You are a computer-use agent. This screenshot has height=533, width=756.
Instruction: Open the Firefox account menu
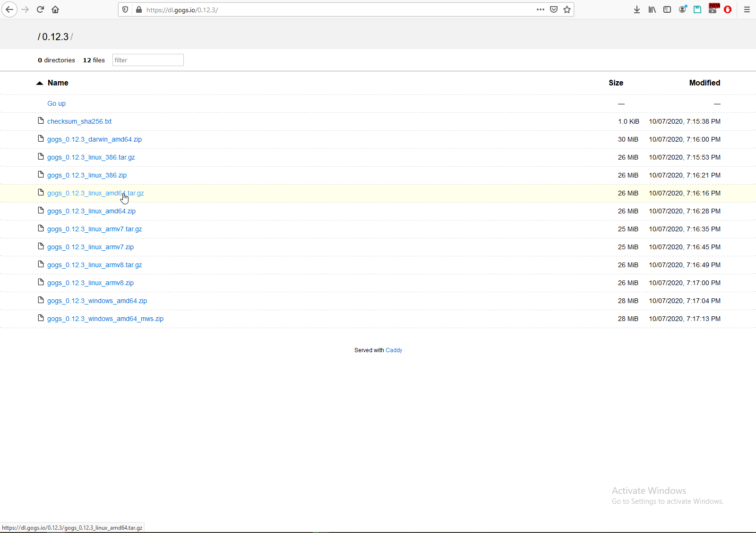pyautogui.click(x=682, y=9)
